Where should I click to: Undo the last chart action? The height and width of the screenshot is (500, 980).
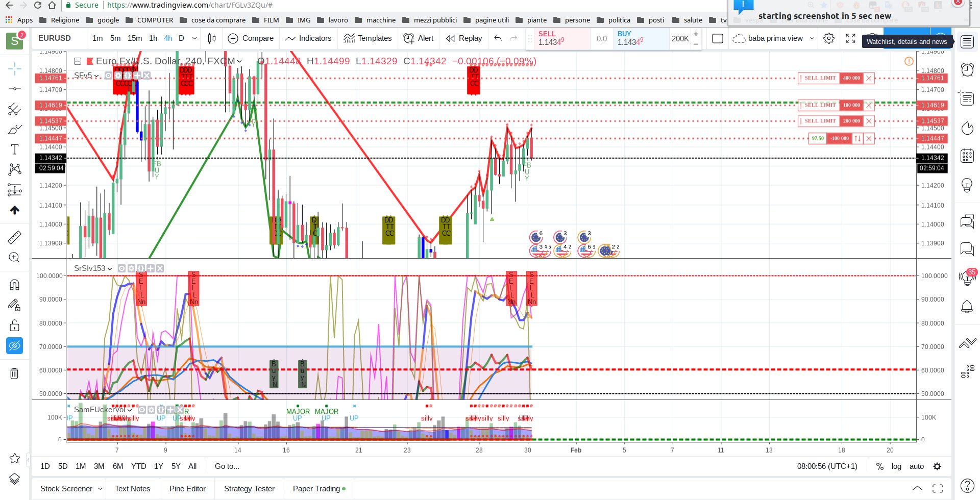click(x=498, y=38)
